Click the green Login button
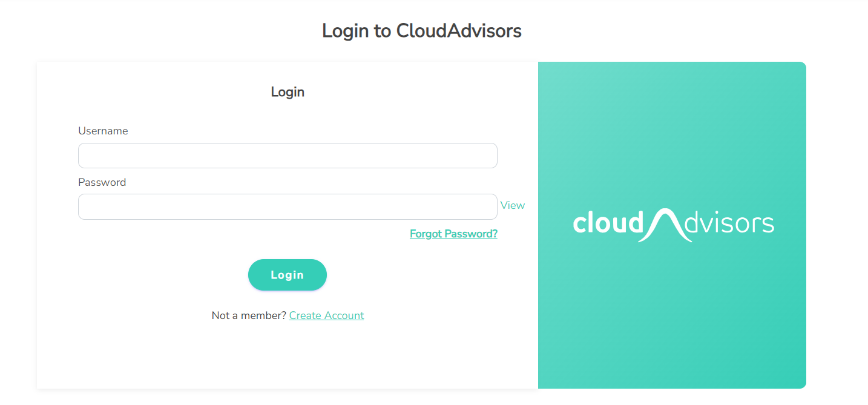Image resolution: width=868 pixels, height=405 pixels. (288, 275)
